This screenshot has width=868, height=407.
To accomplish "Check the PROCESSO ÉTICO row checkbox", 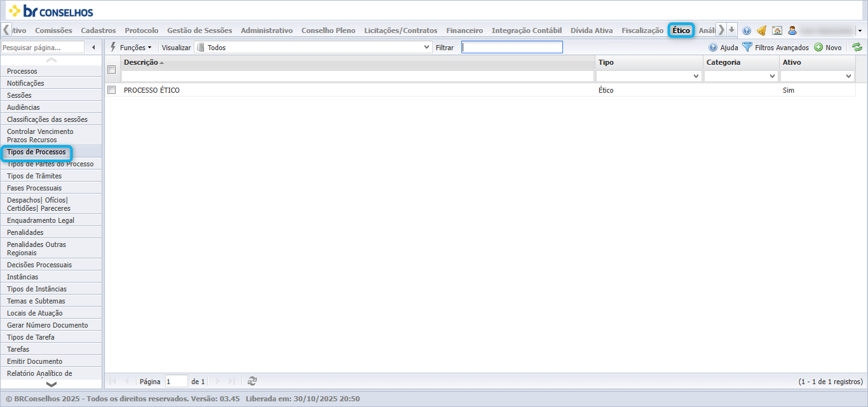I will (112, 90).
